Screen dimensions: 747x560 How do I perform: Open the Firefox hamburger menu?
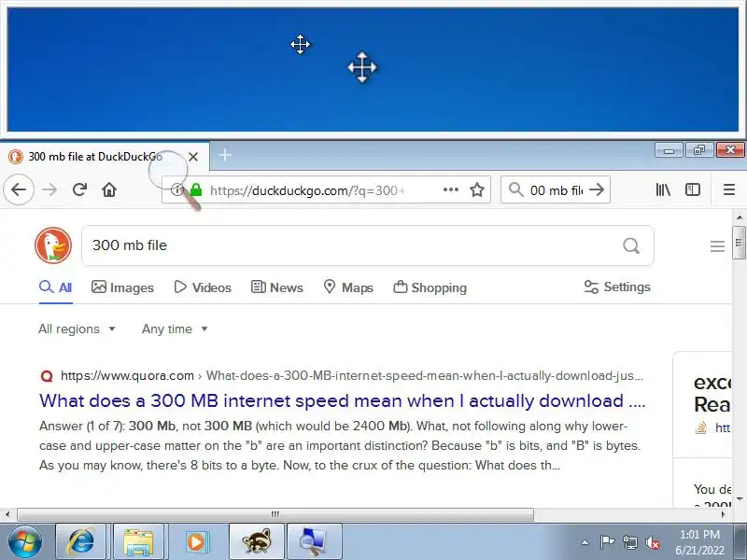(x=729, y=189)
